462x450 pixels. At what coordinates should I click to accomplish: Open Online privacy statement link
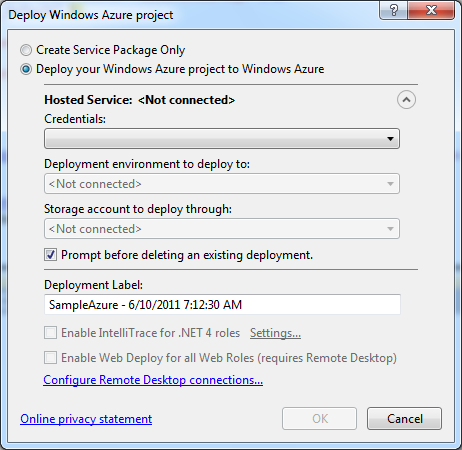click(x=86, y=419)
